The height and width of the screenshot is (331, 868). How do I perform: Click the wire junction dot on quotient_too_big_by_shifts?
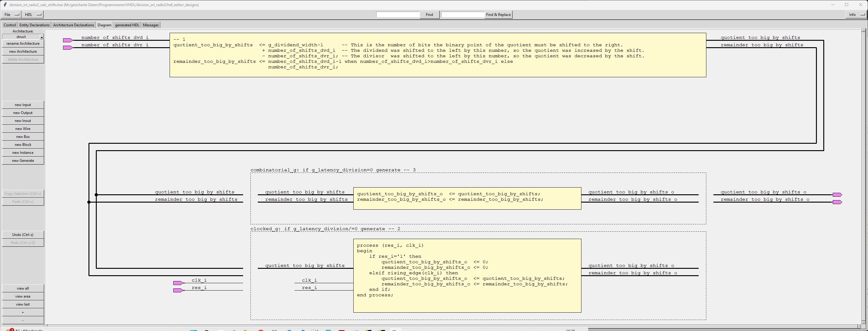(x=96, y=195)
